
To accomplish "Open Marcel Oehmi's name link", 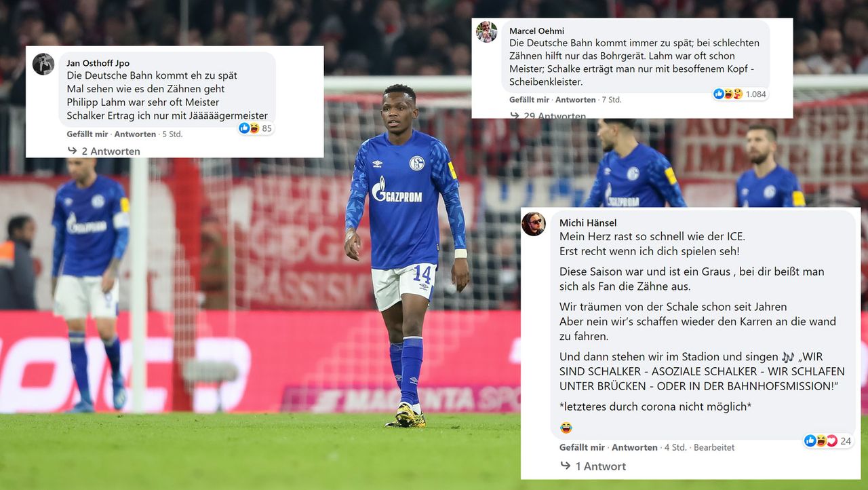I will click(536, 31).
